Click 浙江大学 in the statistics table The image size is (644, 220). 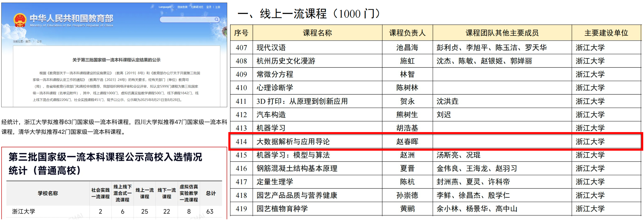pos(24,211)
